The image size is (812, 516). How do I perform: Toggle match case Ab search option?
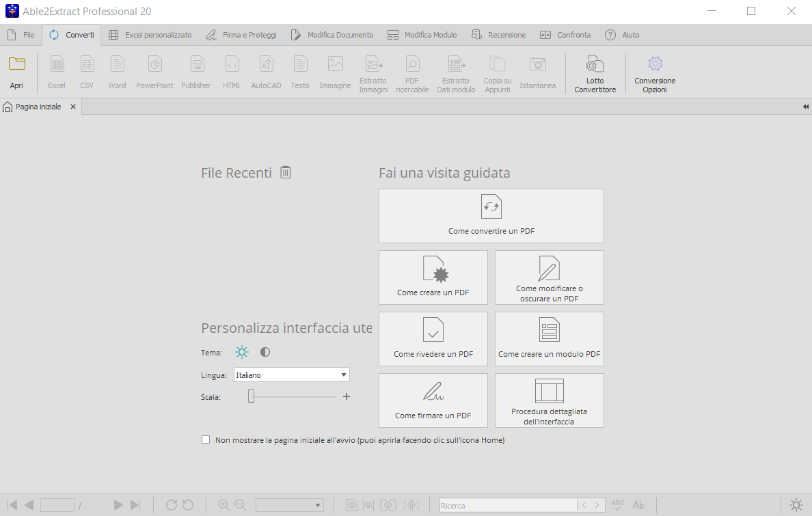(638, 504)
